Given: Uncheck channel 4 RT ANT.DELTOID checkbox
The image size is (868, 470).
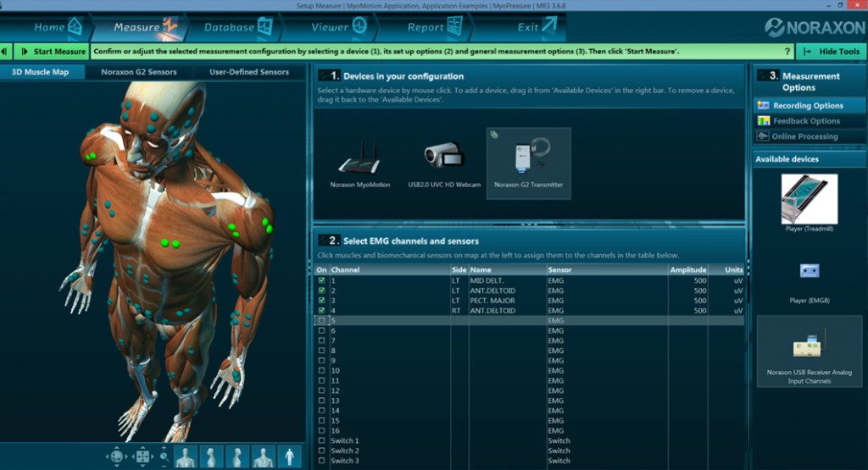Looking at the screenshot, I should tap(321, 310).
